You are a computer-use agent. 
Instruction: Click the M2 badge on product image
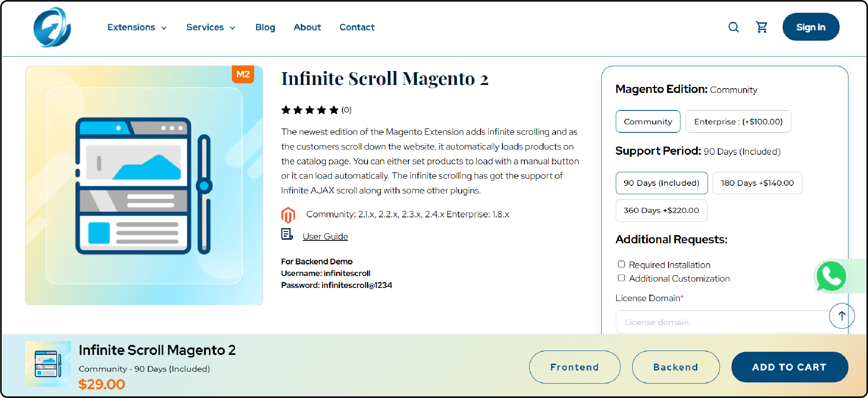click(243, 74)
